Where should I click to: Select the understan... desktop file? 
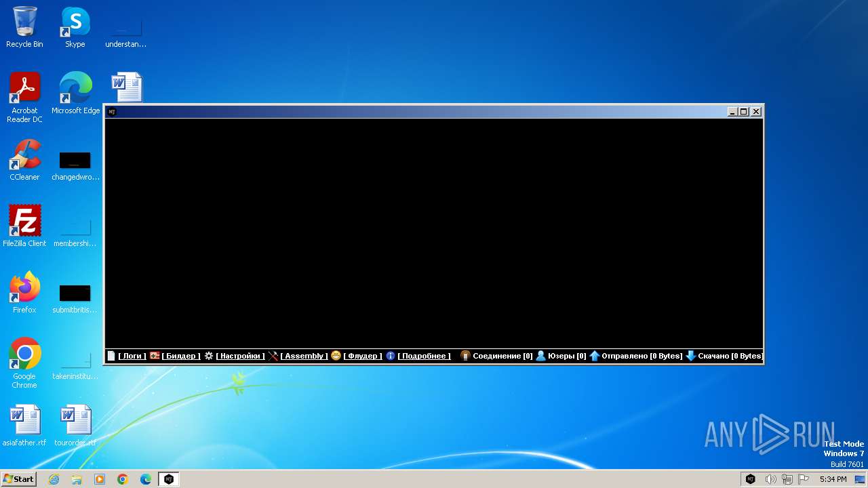[126, 33]
